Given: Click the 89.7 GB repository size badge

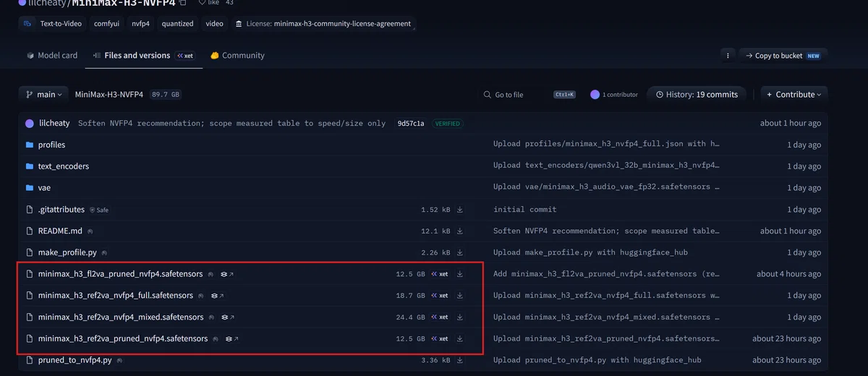Looking at the screenshot, I should [166, 95].
